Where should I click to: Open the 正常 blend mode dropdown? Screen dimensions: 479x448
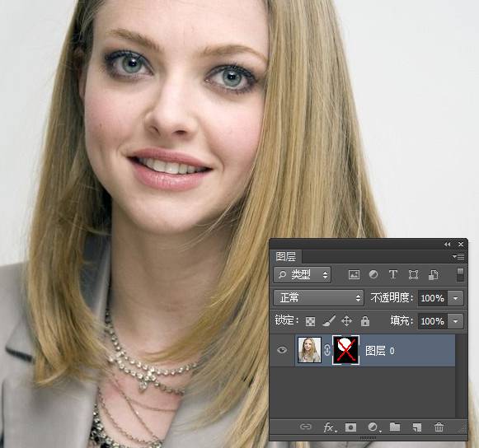(x=318, y=297)
